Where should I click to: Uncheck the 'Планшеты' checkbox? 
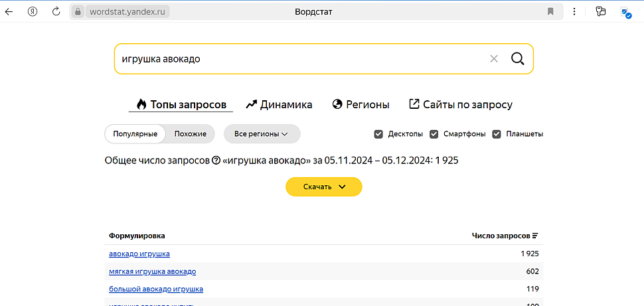497,134
